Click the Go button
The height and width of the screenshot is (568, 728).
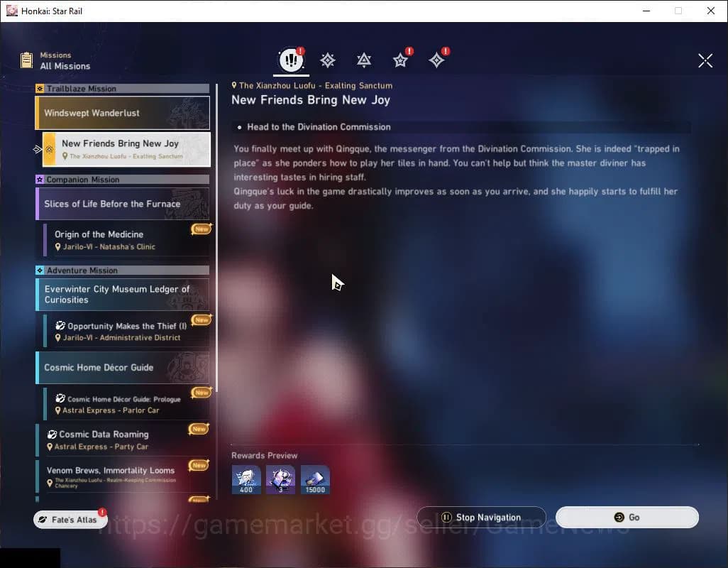coord(627,517)
